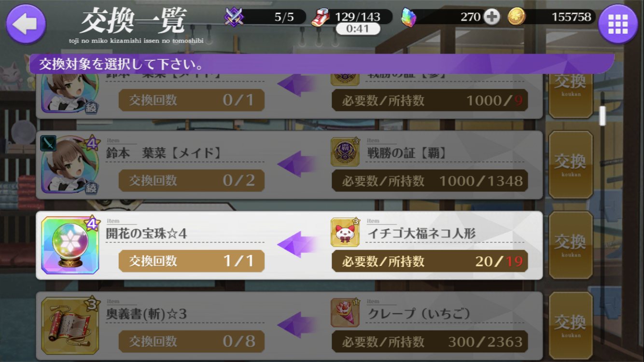Tap the イチゴ大福ネコ人形 cat doll icon
Viewport: 644px width, 362px height.
pos(345,232)
